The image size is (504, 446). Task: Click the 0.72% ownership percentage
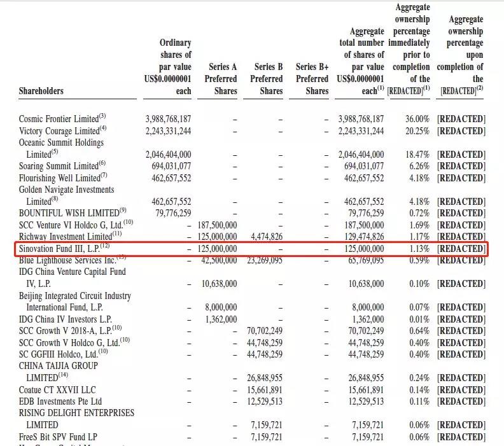[419, 213]
